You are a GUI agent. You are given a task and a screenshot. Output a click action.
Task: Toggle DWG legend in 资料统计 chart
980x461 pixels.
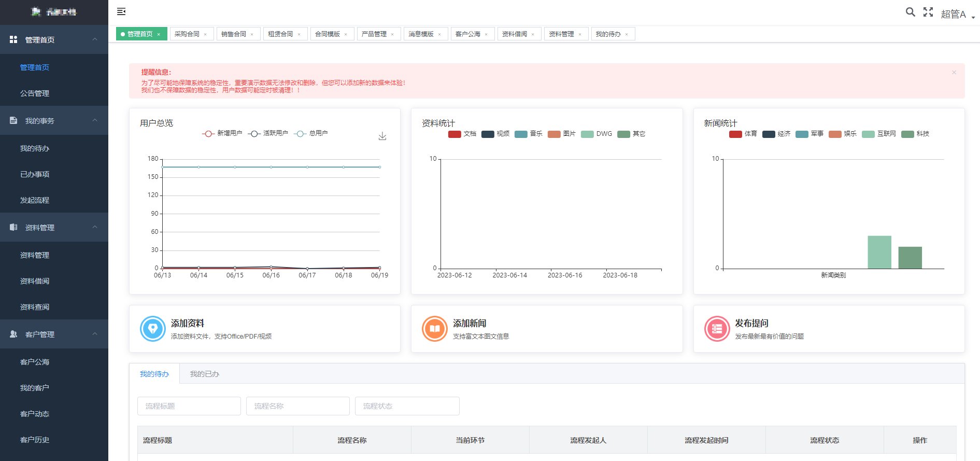tap(596, 134)
